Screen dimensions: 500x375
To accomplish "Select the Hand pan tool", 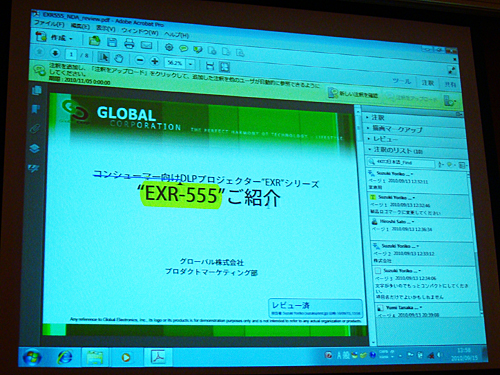I will [119, 59].
